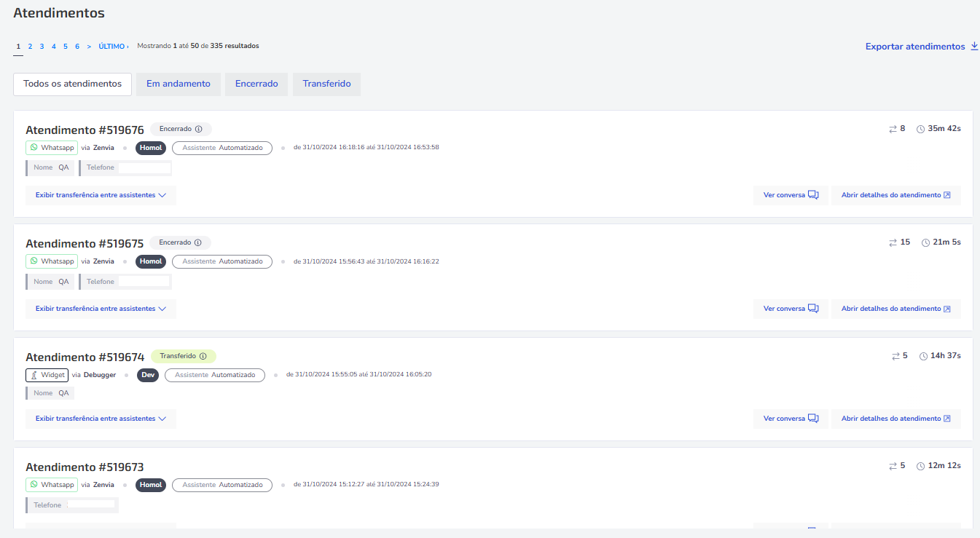The width and height of the screenshot is (980, 538).
Task: Expand transferência entre assistentes for #519674
Action: [101, 419]
